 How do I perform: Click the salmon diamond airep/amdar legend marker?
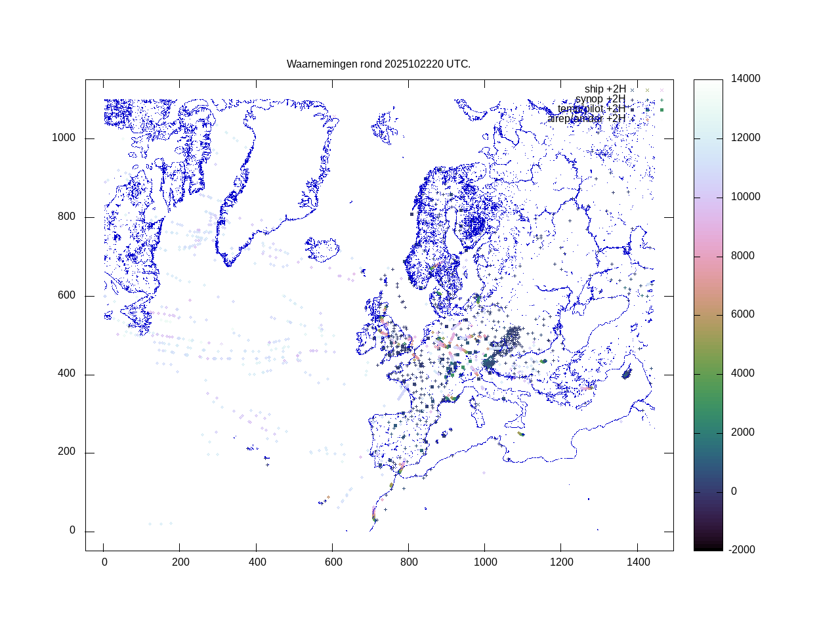(647, 119)
